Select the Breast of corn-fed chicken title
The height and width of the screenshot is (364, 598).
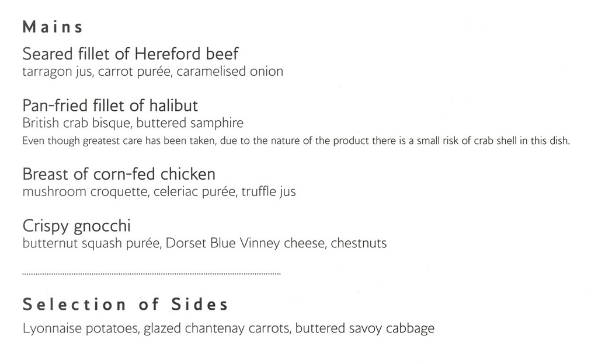coord(119,174)
